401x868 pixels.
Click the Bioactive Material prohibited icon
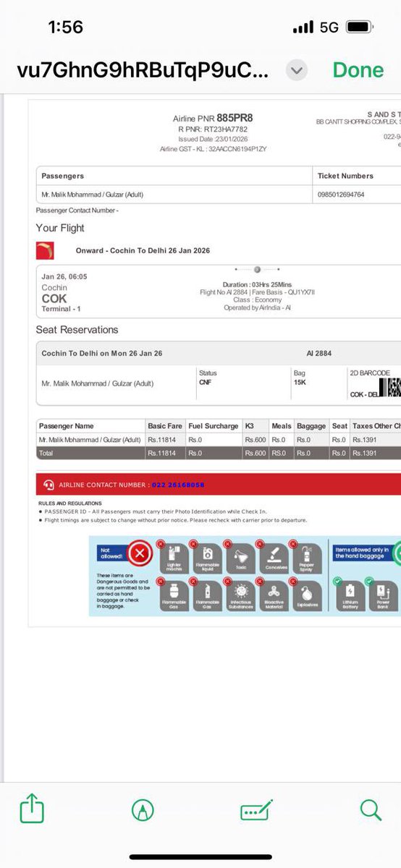[276, 597]
